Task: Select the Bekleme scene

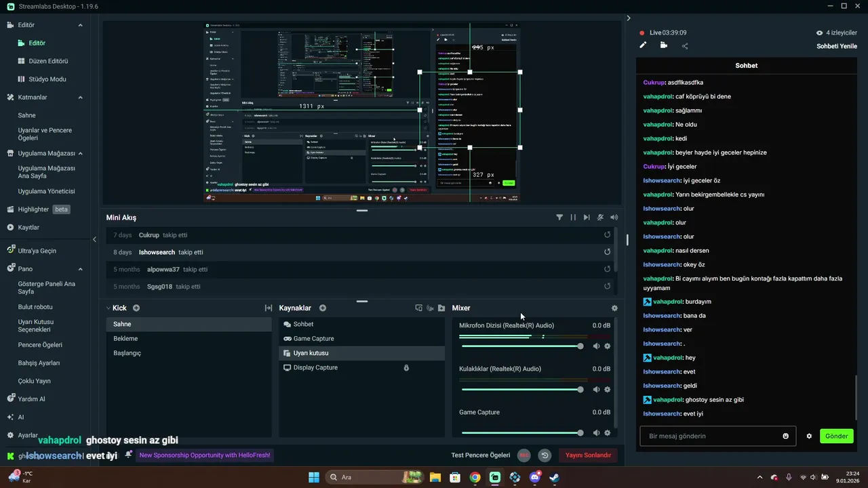Action: 189,338
